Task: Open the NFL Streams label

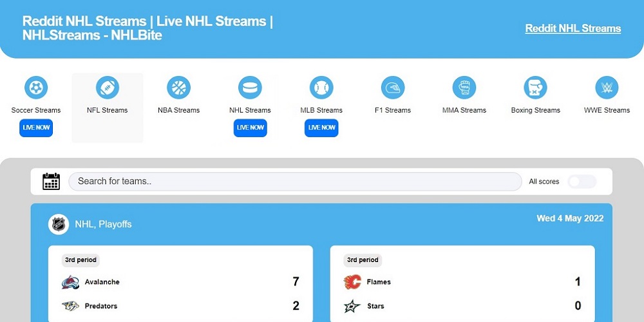Action: click(x=108, y=110)
